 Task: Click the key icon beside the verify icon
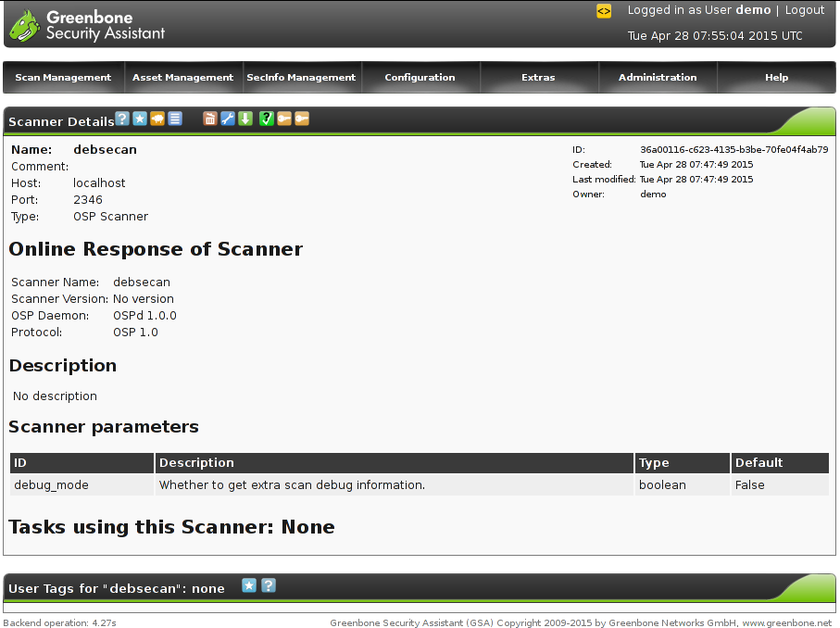[x=284, y=119]
